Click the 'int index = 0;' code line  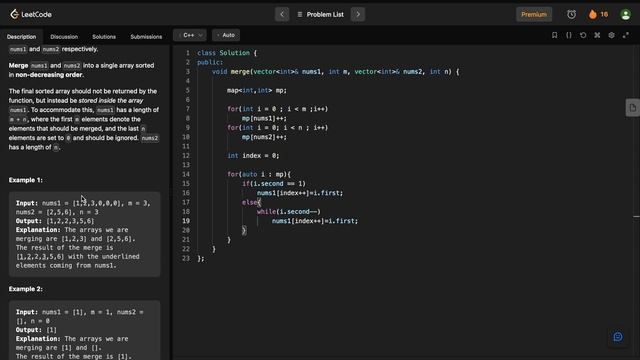[253, 156]
